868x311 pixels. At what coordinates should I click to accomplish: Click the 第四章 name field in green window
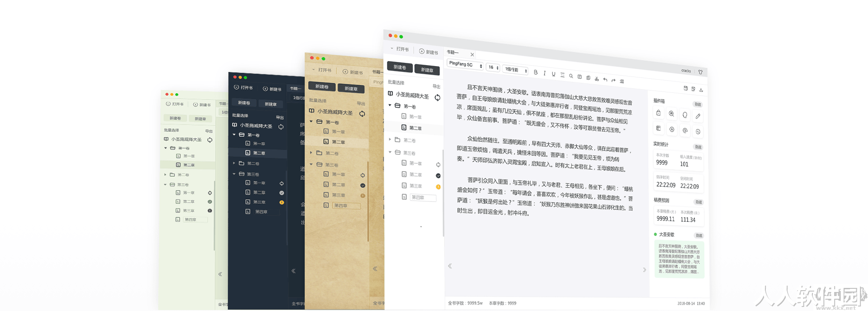[x=195, y=220]
